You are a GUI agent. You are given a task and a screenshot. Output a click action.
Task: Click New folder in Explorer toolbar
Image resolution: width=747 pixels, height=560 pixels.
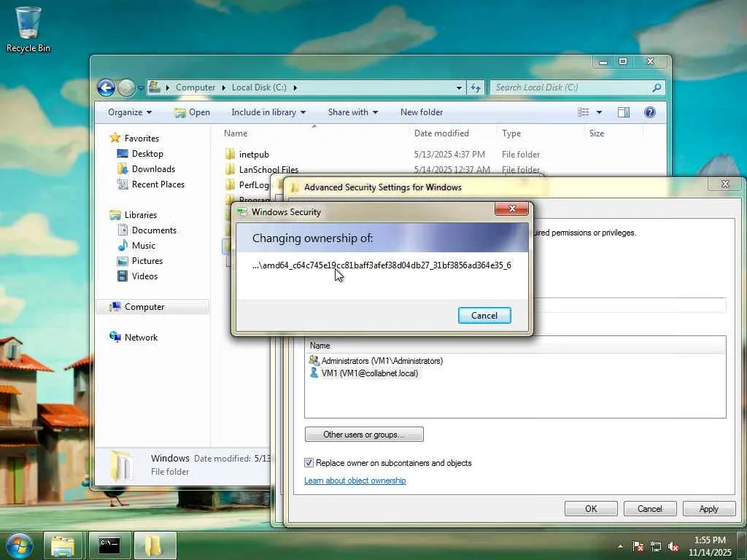(x=422, y=112)
